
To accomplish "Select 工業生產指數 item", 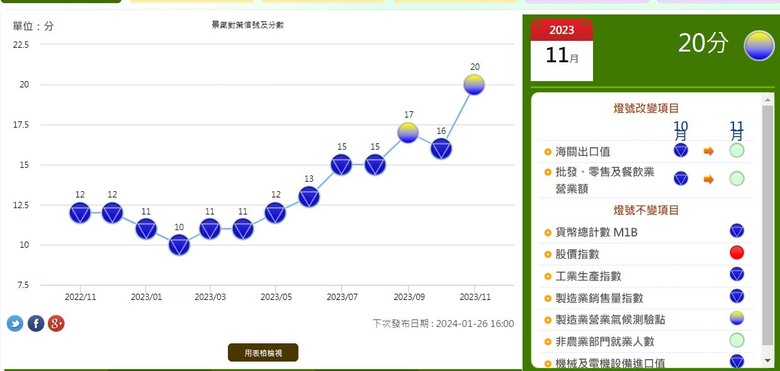I will pyautogui.click(x=588, y=276).
